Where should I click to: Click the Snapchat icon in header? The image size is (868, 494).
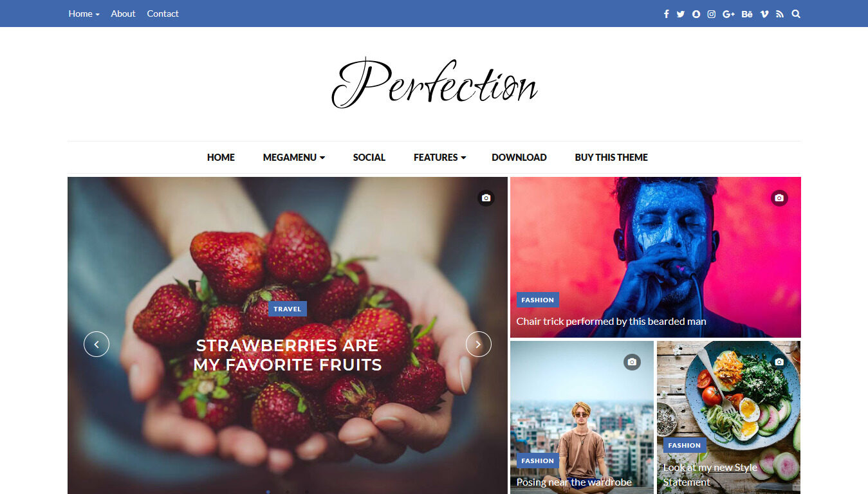pyautogui.click(x=696, y=14)
